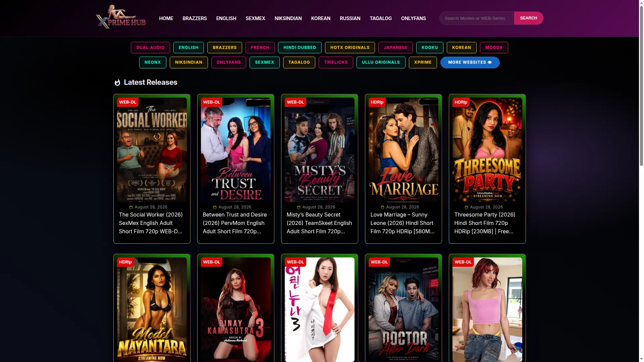Screen dimensions: 644x362
Task: Click the XPrime Hub logo
Action: [x=121, y=17]
